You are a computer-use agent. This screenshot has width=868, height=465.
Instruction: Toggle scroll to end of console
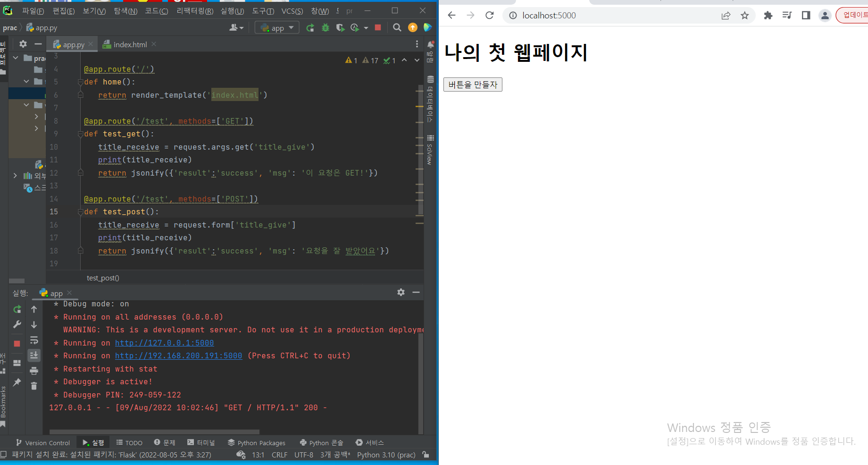[34, 355]
